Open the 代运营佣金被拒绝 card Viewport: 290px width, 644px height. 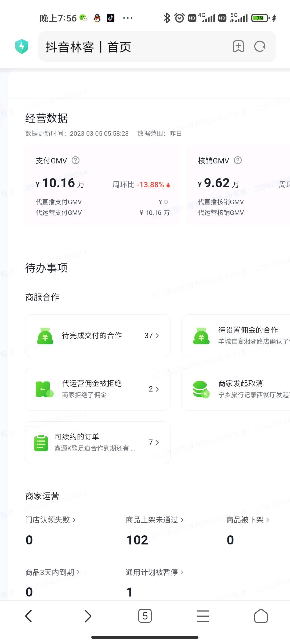pos(98,389)
